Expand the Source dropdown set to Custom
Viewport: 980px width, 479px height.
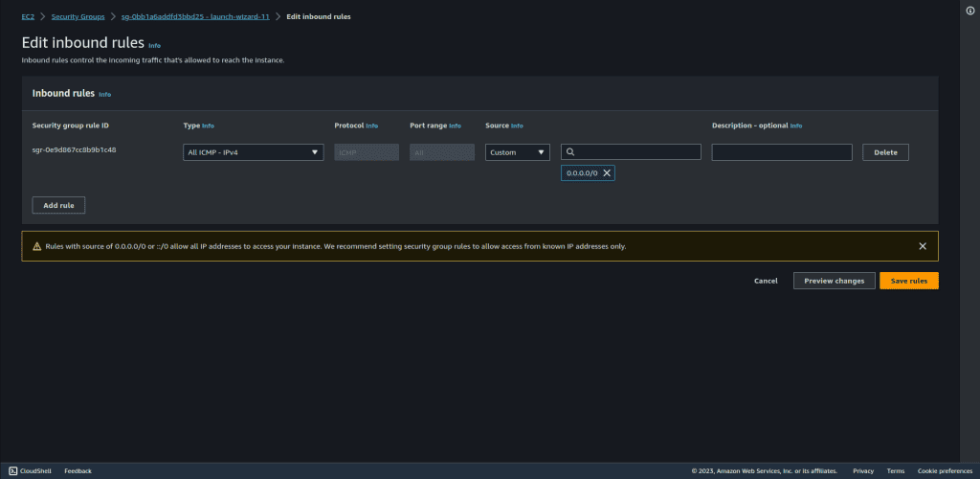pos(517,152)
